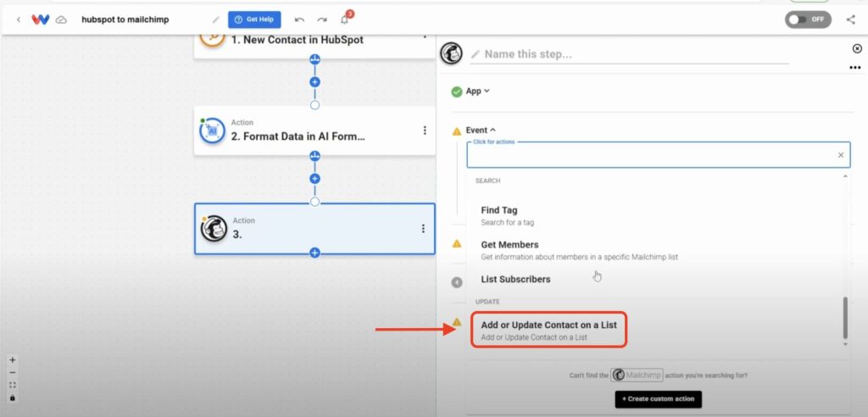This screenshot has height=417, width=868.
Task: Add a step below Format Data action
Action: point(315,179)
